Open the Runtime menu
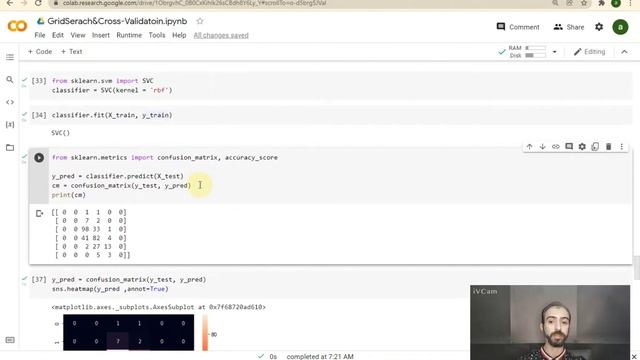Screen dimensions: 640x360 coord(129,35)
